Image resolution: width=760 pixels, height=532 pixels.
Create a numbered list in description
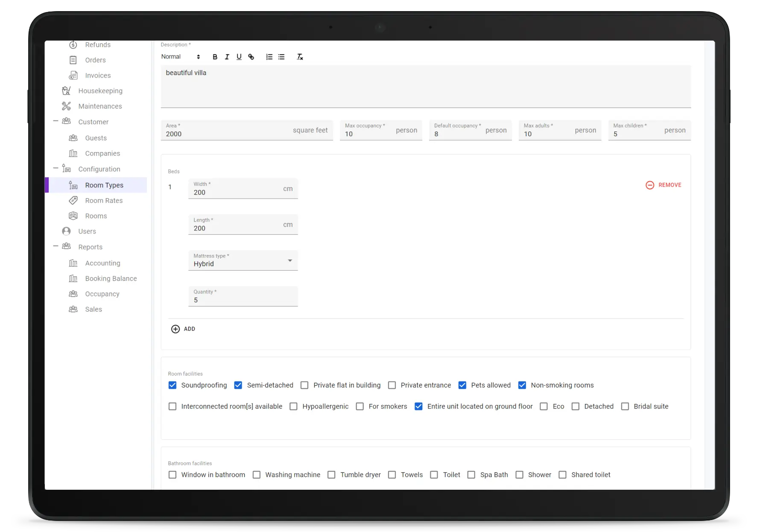269,57
